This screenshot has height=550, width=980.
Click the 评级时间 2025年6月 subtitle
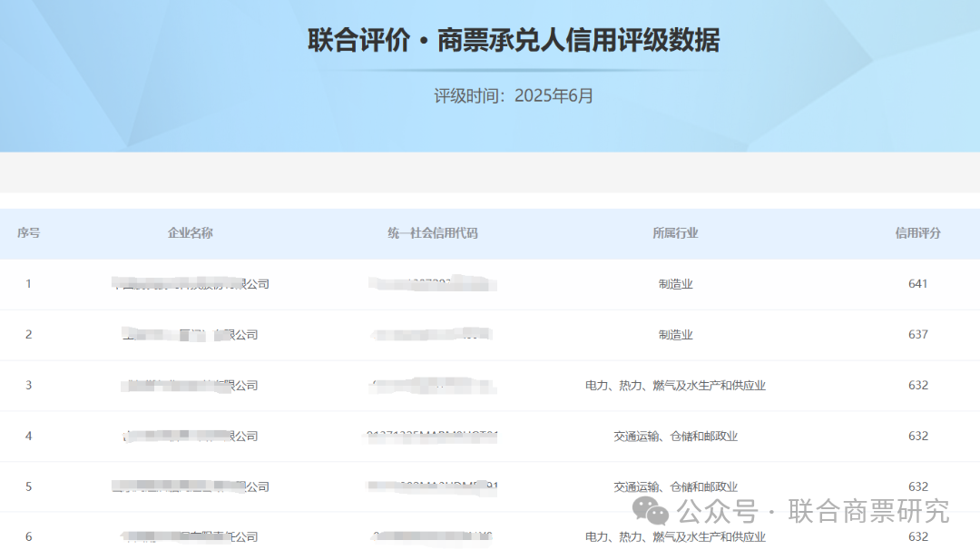pyautogui.click(x=514, y=95)
